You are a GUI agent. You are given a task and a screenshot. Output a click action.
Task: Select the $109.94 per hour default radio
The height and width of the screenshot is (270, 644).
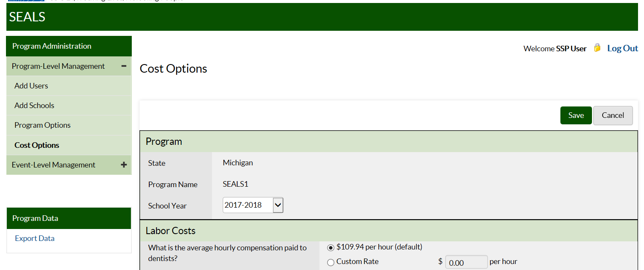click(331, 248)
